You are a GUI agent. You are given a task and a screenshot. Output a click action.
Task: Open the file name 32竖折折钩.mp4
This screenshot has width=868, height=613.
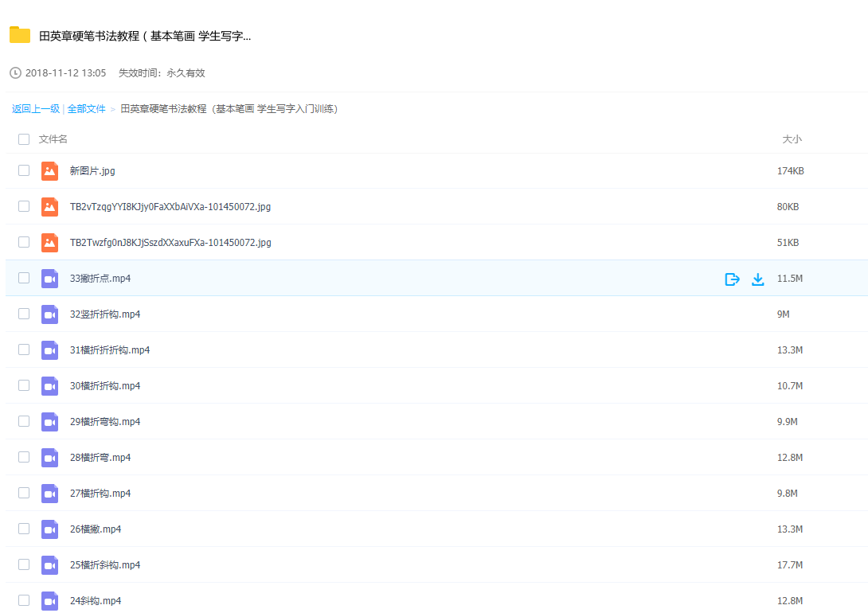click(105, 314)
